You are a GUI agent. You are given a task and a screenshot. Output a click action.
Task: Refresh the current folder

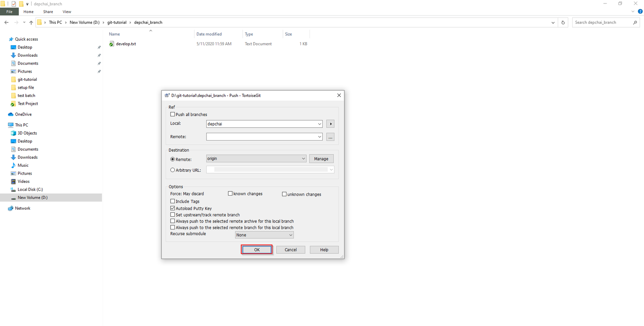(563, 23)
